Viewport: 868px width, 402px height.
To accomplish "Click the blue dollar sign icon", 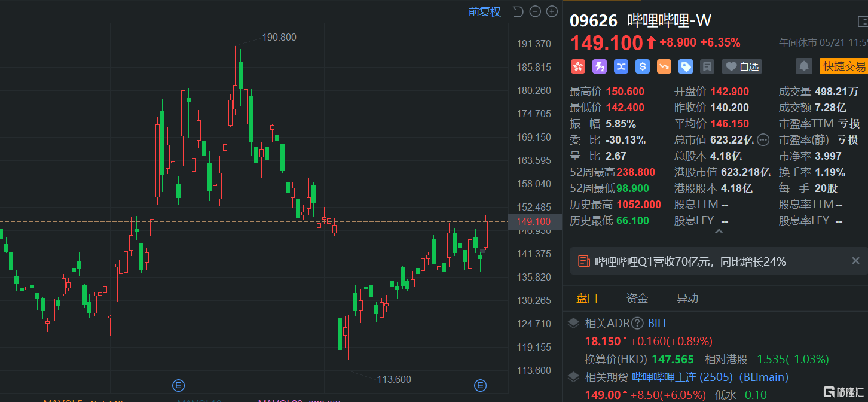I will (x=643, y=66).
